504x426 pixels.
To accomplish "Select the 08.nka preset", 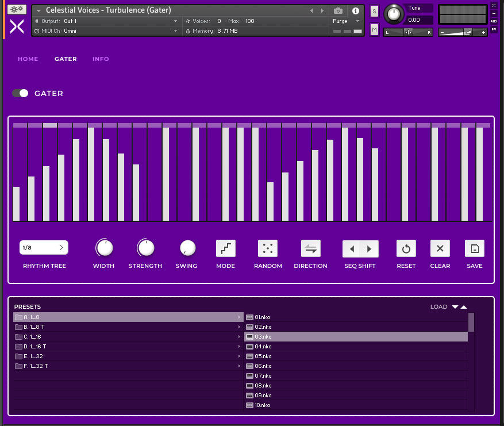I will coord(356,386).
